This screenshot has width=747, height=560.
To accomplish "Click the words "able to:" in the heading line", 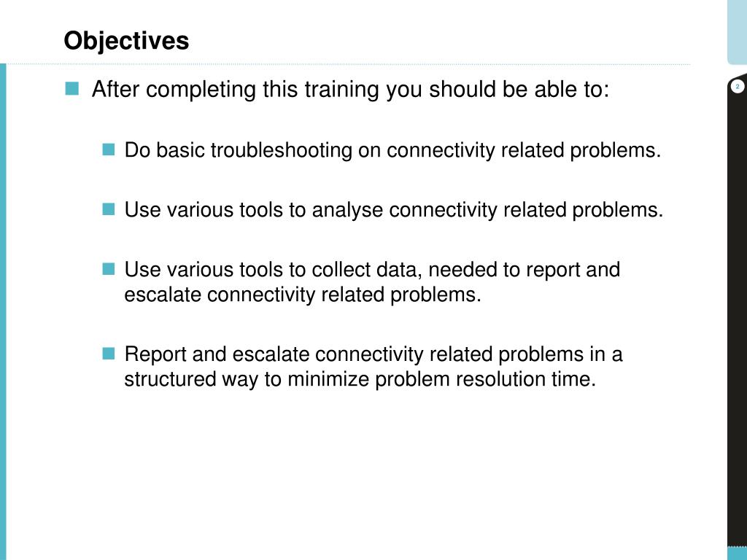I will (572, 90).
